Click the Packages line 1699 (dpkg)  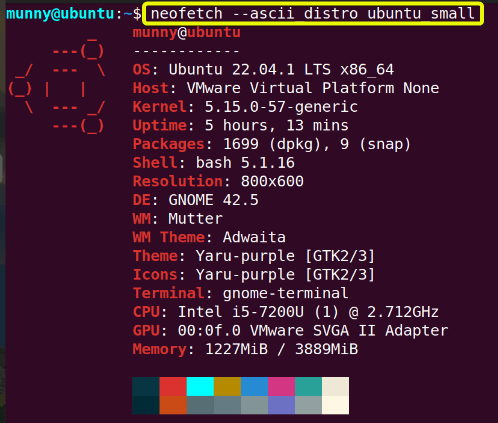point(272,144)
